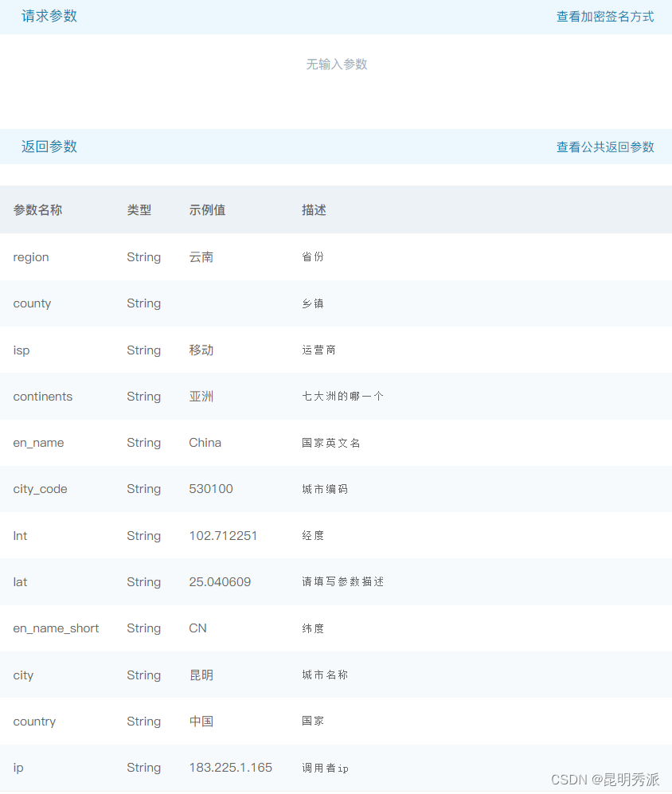
Task: Select the en_name parameter name
Action: pyautogui.click(x=38, y=443)
